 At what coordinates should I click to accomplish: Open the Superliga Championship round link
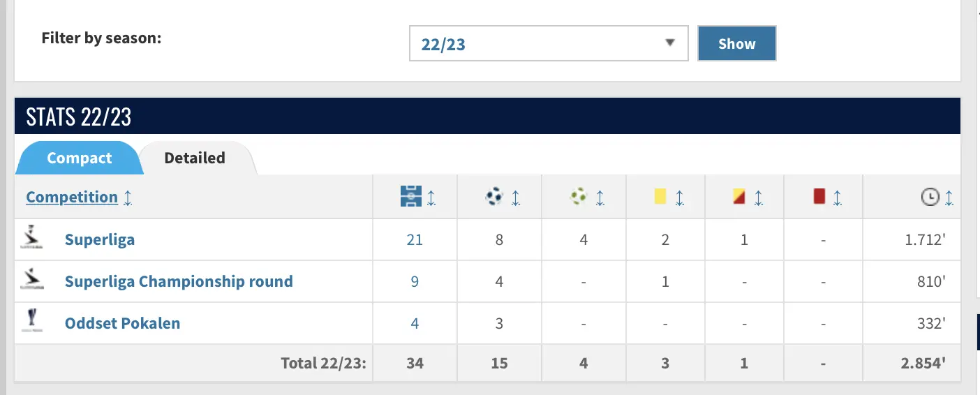pos(179,281)
